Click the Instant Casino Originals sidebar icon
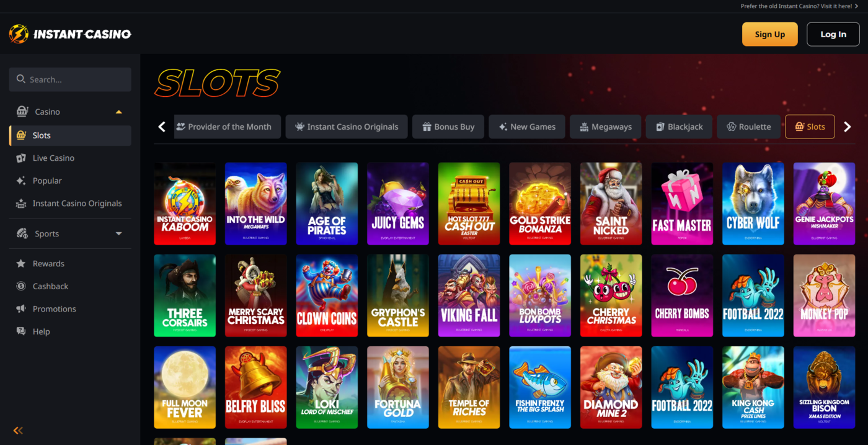The width and height of the screenshot is (868, 445). 21,204
